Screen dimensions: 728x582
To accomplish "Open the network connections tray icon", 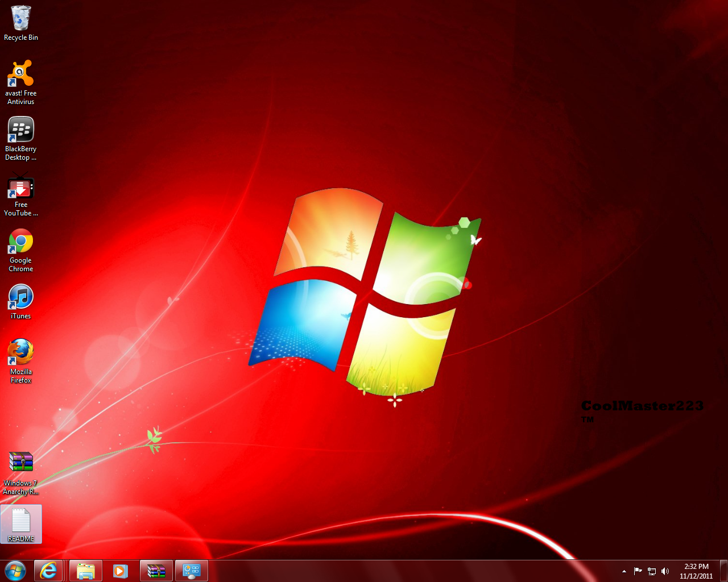I will 652,571.
